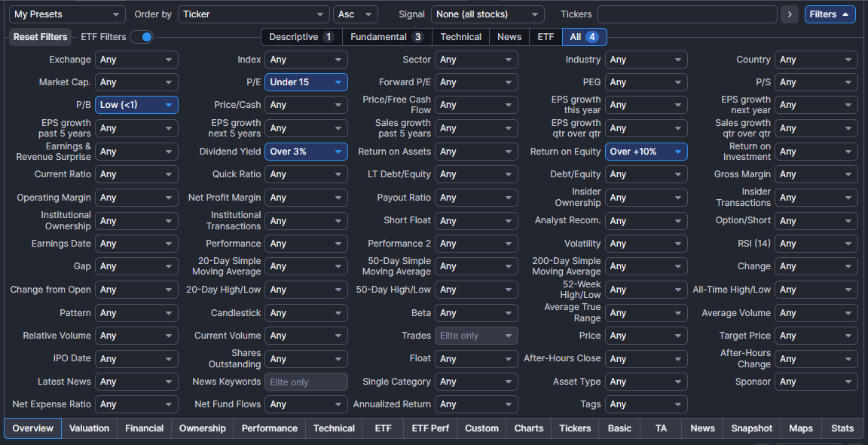Open the Net Fund Flows dropdown
868x445 pixels.
click(306, 404)
